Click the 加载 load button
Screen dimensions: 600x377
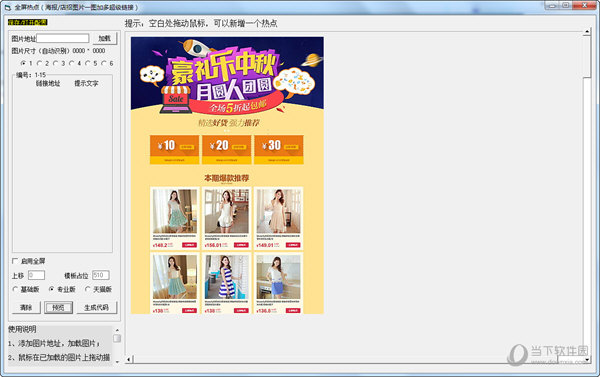[104, 38]
